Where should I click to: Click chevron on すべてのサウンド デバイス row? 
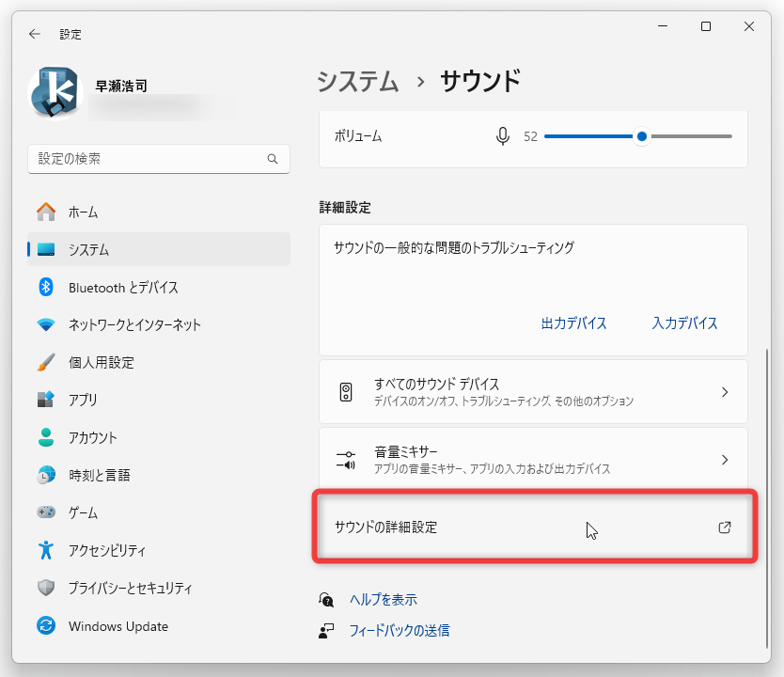click(725, 392)
